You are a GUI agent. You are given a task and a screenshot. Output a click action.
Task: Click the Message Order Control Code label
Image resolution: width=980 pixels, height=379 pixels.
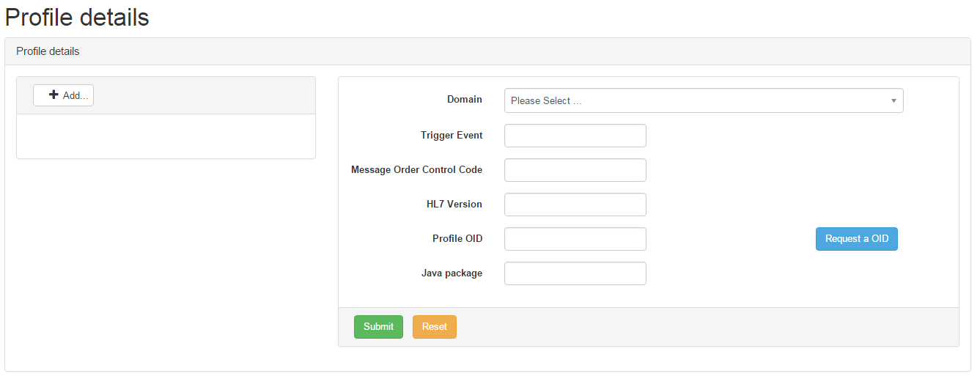pos(416,170)
